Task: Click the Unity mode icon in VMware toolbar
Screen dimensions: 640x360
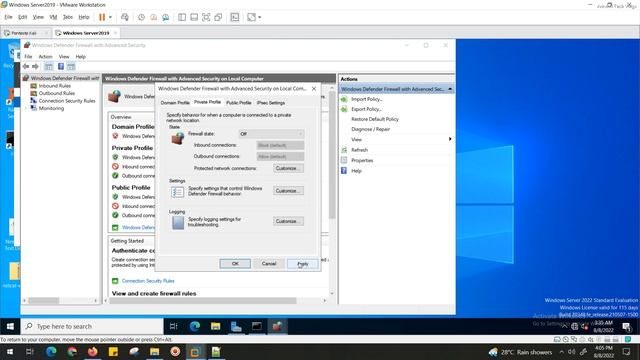Action: (218, 17)
